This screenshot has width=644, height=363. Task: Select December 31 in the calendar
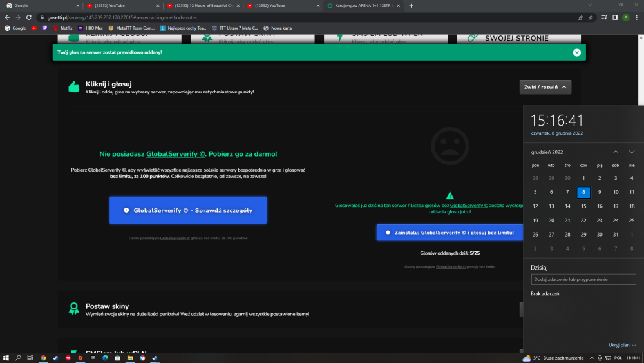616,235
